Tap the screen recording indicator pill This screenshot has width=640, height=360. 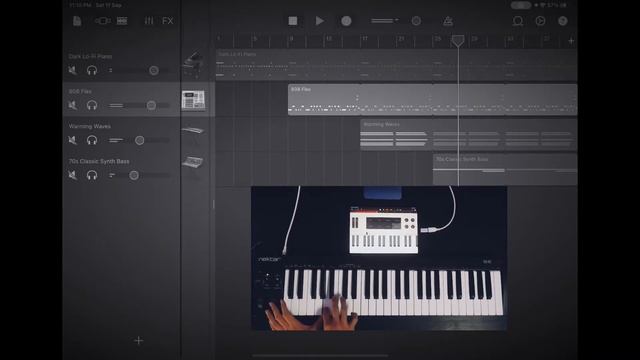[521, 5]
